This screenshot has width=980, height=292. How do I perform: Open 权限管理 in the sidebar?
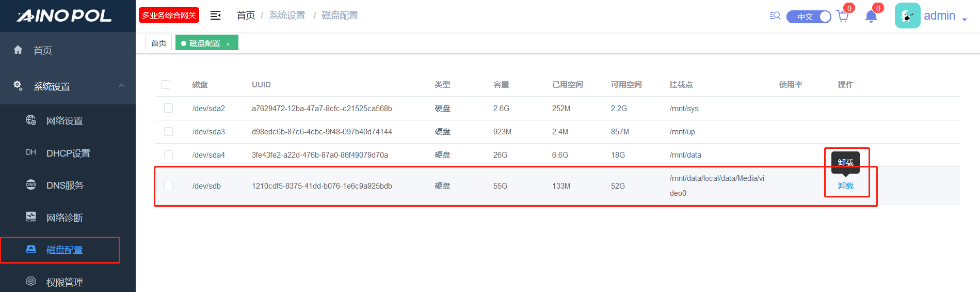pyautogui.click(x=65, y=282)
